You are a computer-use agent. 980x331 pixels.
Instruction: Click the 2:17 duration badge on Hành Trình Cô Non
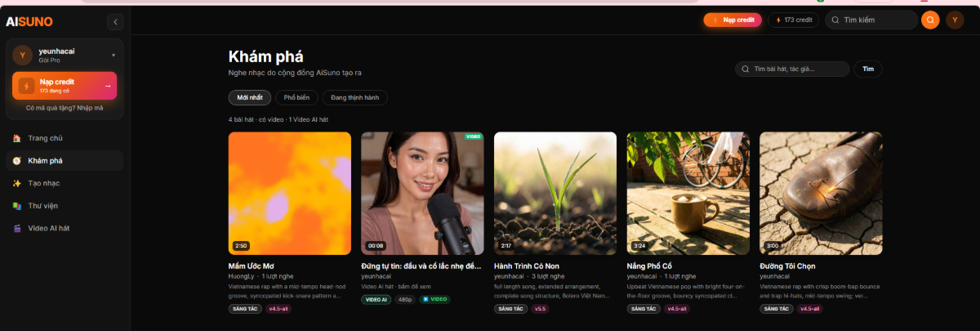506,245
